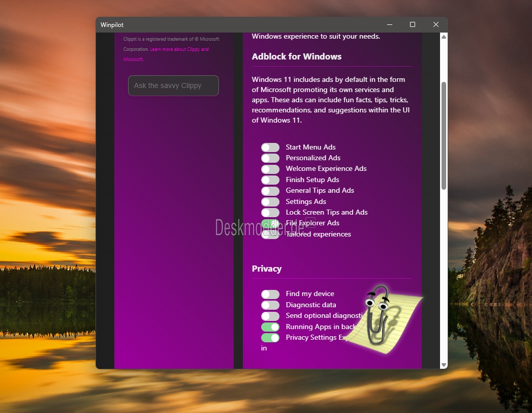
Task: Toggle the Finish Setup Ads switch
Action: pyautogui.click(x=270, y=180)
